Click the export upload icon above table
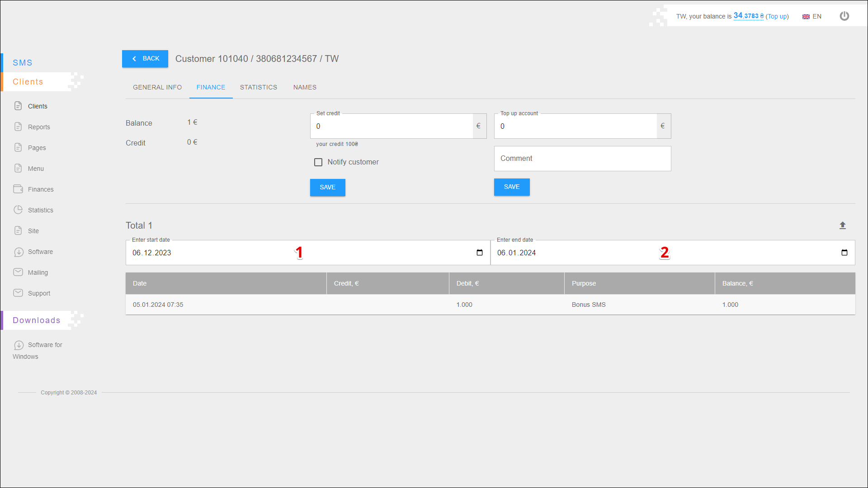The width and height of the screenshot is (868, 488). coord(843,225)
